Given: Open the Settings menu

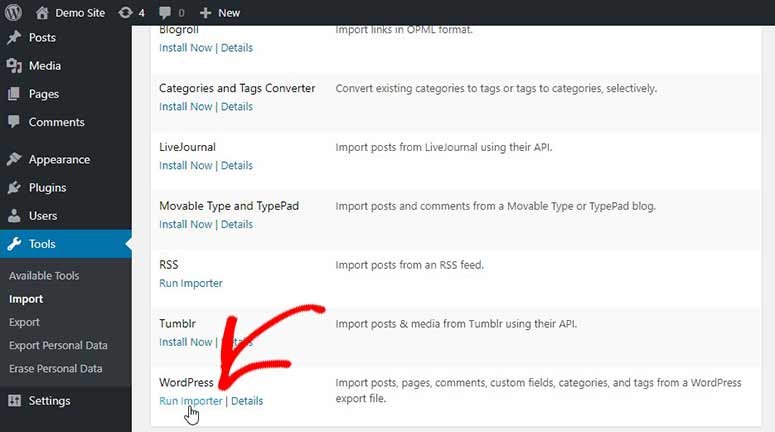Looking at the screenshot, I should [x=49, y=401].
